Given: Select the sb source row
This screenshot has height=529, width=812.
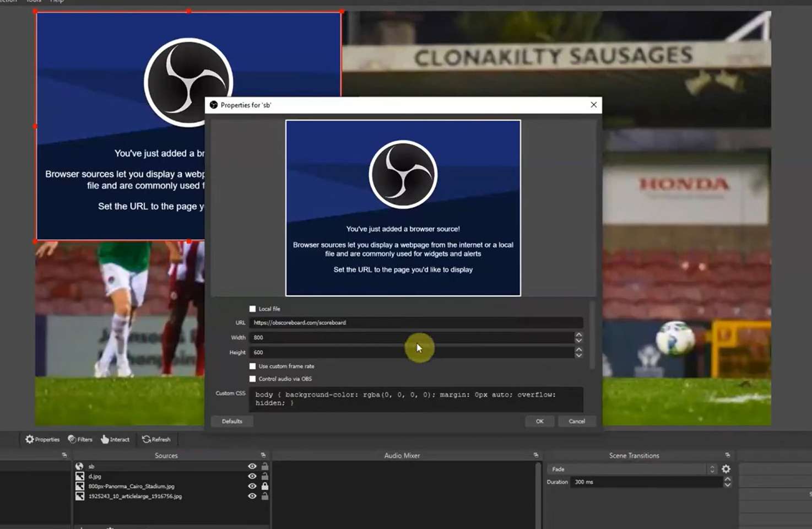Looking at the screenshot, I should [x=172, y=466].
